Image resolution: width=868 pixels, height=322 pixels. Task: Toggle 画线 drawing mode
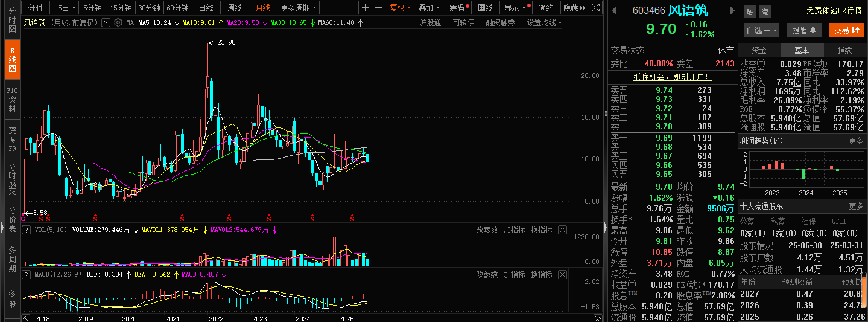click(x=485, y=8)
